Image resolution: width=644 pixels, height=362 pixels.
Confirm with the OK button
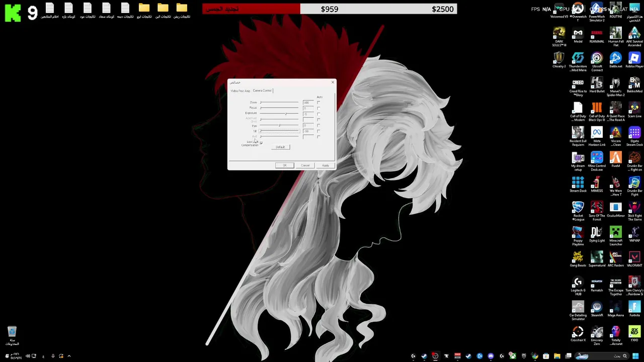point(285,165)
